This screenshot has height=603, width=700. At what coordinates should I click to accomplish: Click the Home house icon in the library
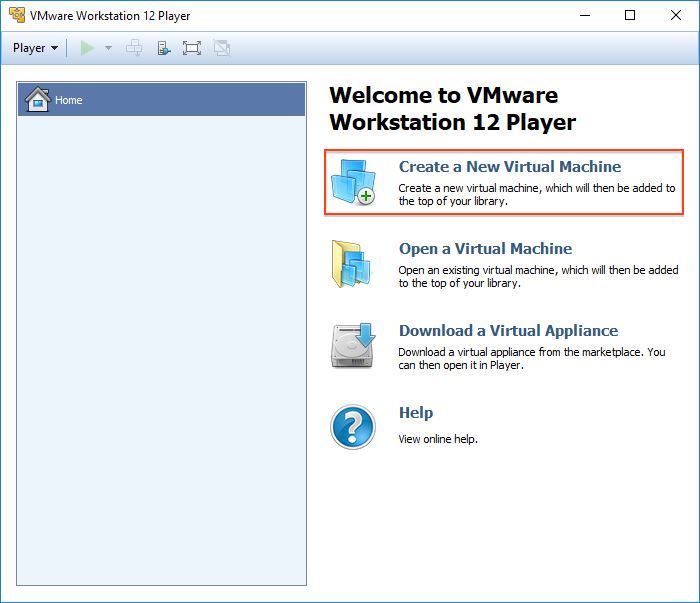38,99
